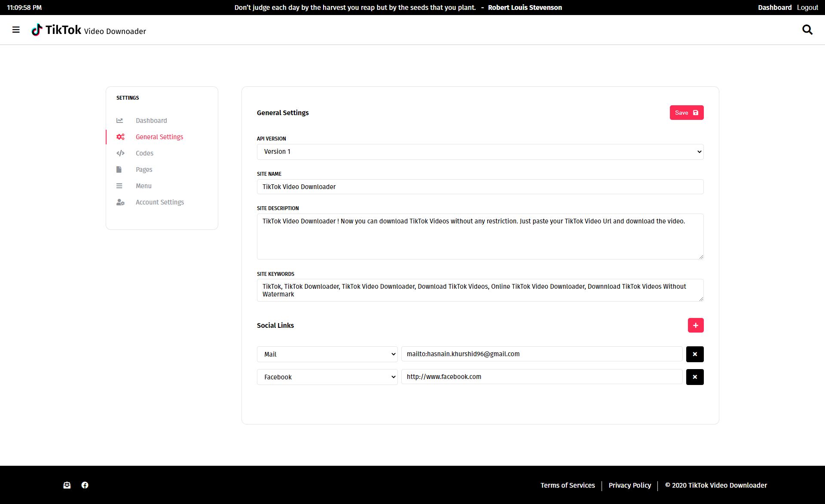Open the Privacy Policy footer link
Screen dimensions: 825x504
point(629,485)
